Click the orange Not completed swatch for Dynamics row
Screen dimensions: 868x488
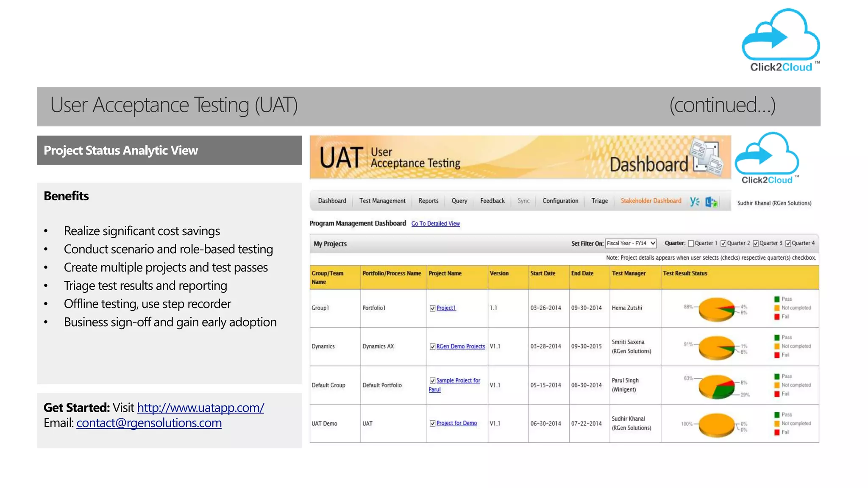point(777,347)
